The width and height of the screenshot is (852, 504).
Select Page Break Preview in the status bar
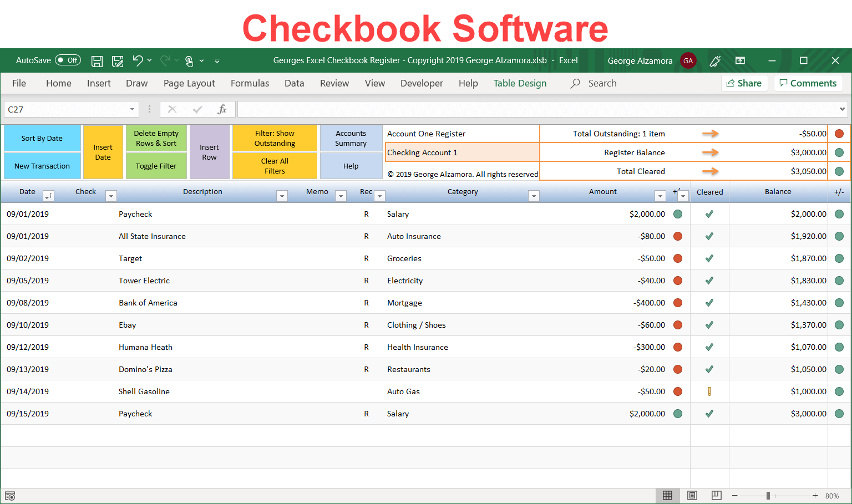(716, 495)
